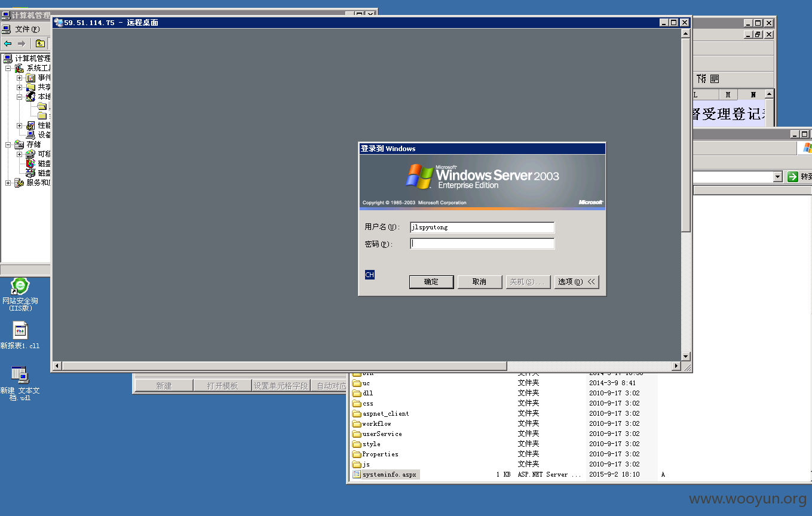Click the 新建 button in report window

(x=164, y=386)
